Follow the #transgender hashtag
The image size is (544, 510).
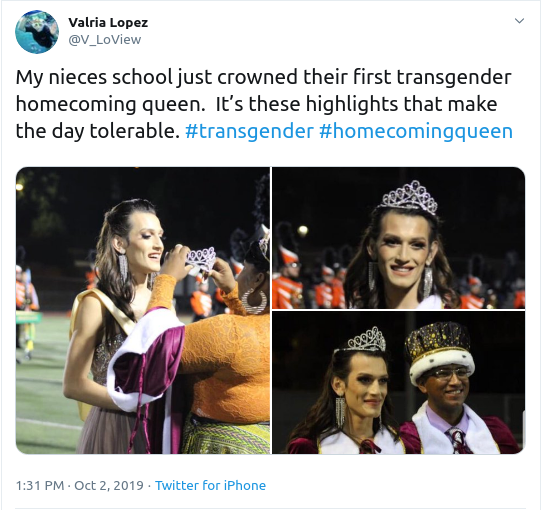click(249, 131)
